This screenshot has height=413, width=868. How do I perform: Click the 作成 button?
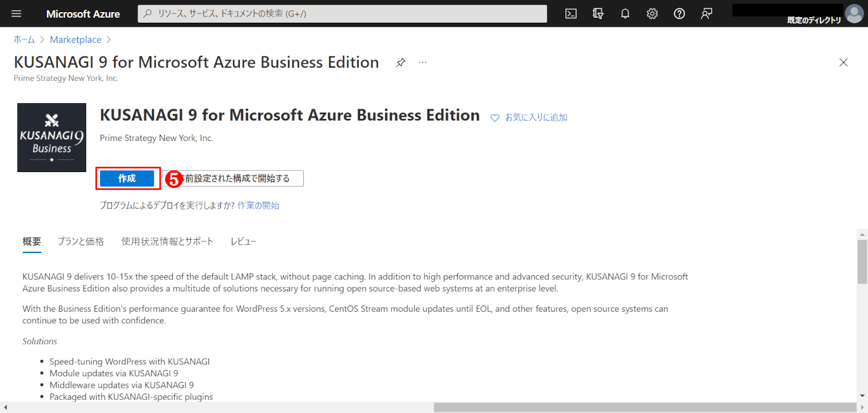coord(127,178)
